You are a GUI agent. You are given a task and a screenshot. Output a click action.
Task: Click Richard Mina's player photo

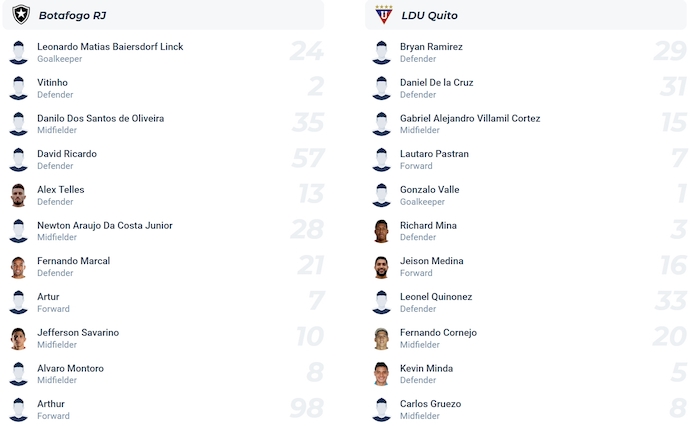point(381,231)
